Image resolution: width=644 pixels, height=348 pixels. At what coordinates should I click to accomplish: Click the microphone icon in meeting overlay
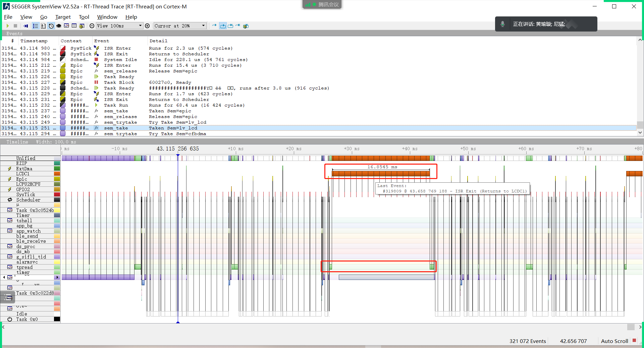pyautogui.click(x=502, y=24)
